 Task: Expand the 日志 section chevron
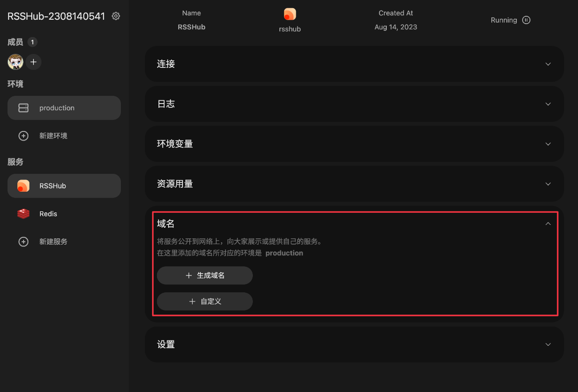point(548,104)
